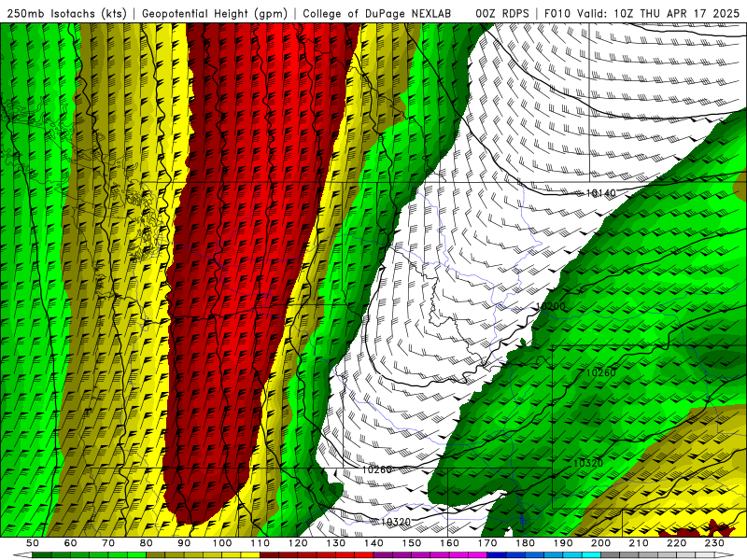Click the 220 tick label on the color bar
The height and width of the screenshot is (560, 747).
point(677,543)
